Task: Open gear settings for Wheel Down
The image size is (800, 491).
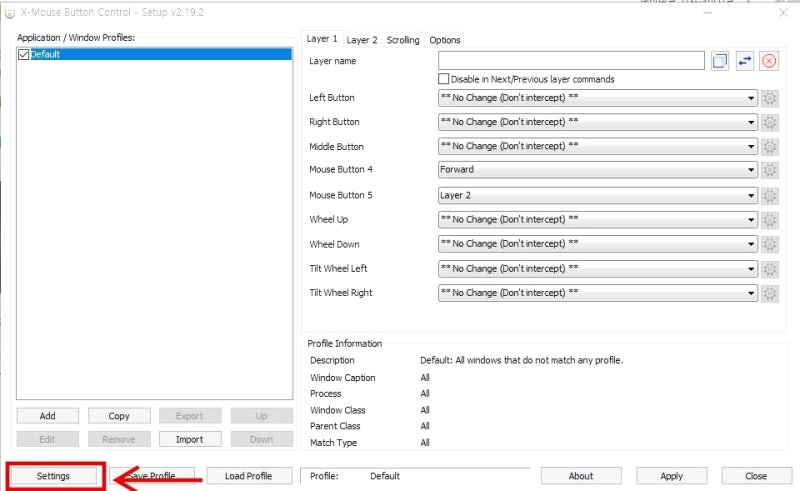Action: pyautogui.click(x=769, y=244)
